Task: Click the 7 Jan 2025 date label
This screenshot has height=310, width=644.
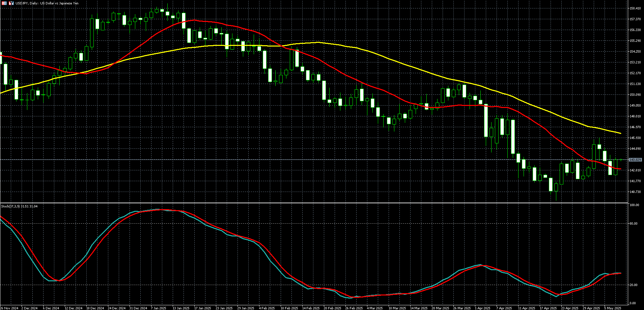Action: (159, 308)
